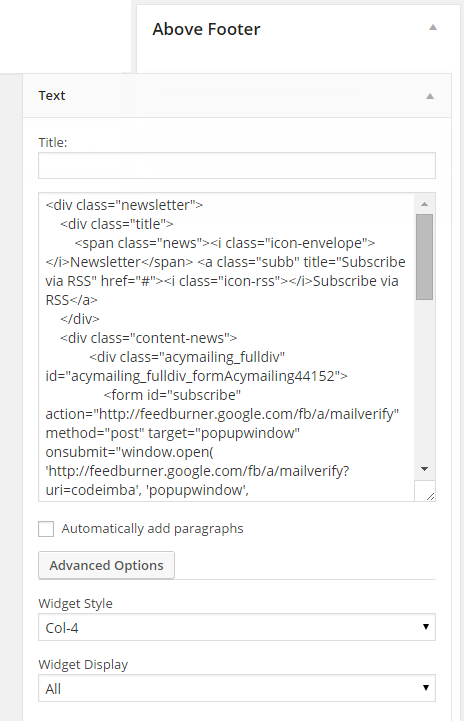Click the Widget Style label
Screen dimensions: 464x721
(75, 603)
